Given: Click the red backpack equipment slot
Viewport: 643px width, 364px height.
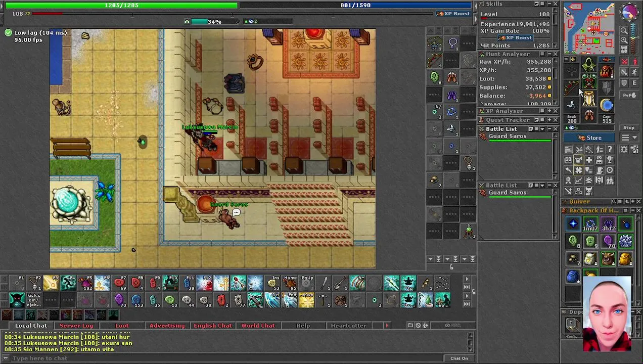Looking at the screenshot, I should coord(607,71).
